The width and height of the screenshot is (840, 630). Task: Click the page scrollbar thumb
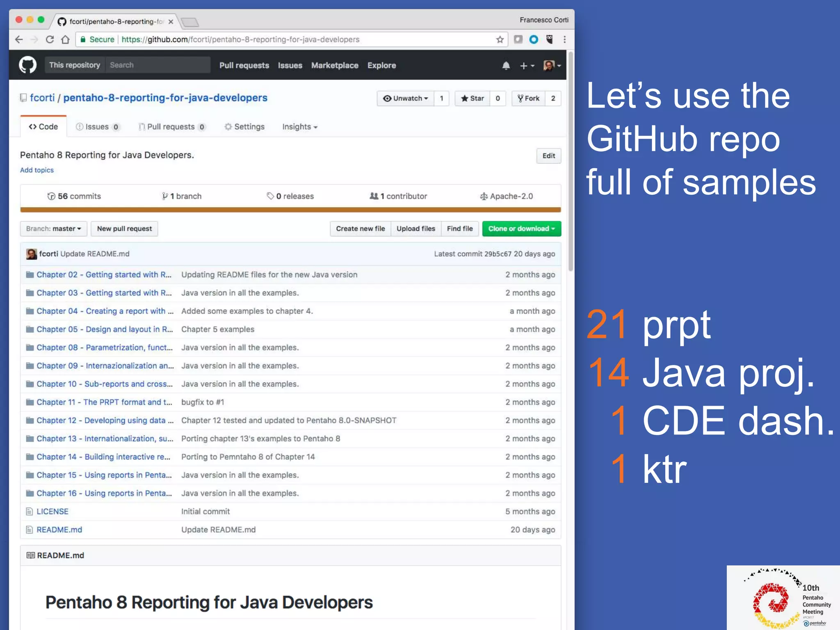pyautogui.click(x=570, y=162)
